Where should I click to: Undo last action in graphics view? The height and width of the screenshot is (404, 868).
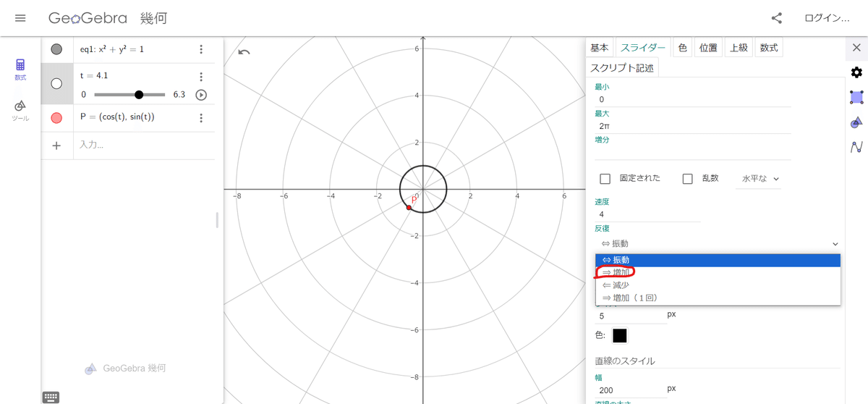pyautogui.click(x=244, y=51)
